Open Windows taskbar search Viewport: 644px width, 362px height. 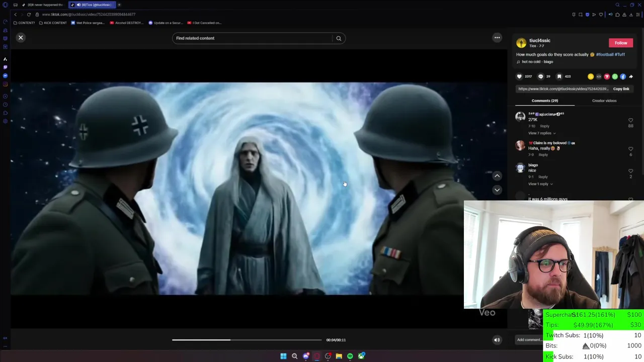point(294,356)
